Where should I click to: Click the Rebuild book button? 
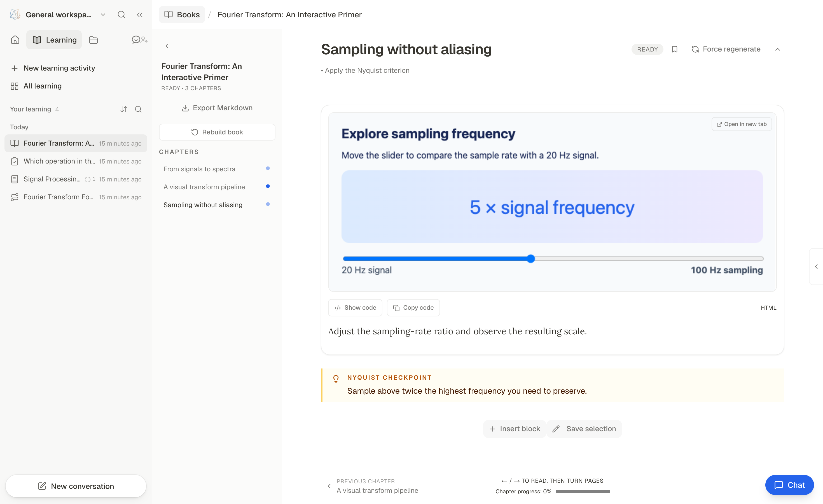(217, 132)
